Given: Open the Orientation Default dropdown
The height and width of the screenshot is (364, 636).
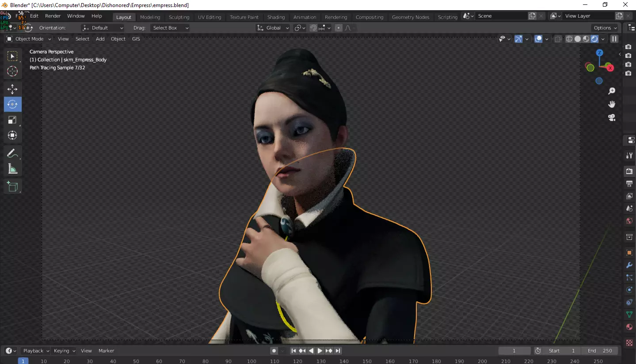Looking at the screenshot, I should (103, 28).
